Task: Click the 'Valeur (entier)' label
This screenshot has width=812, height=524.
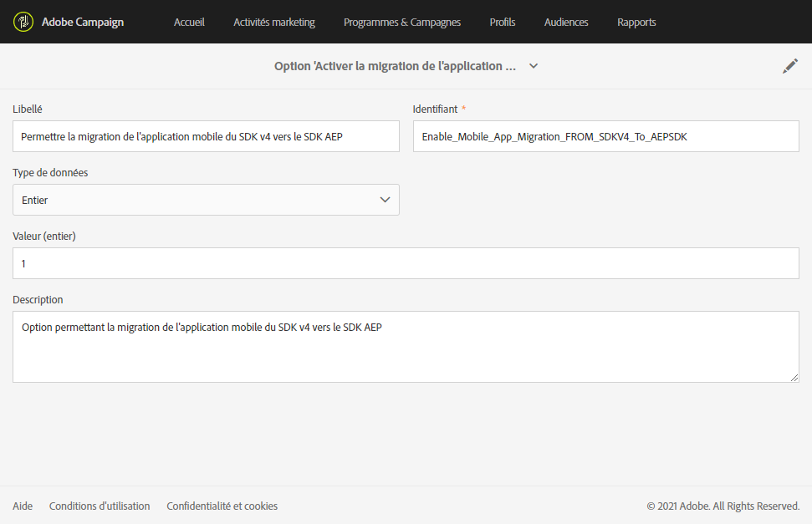Action: pos(44,237)
